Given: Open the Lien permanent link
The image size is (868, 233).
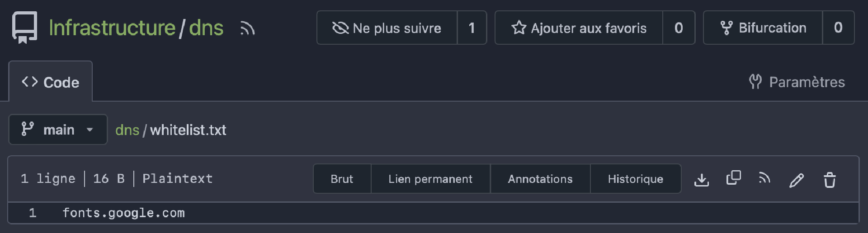Looking at the screenshot, I should [430, 179].
